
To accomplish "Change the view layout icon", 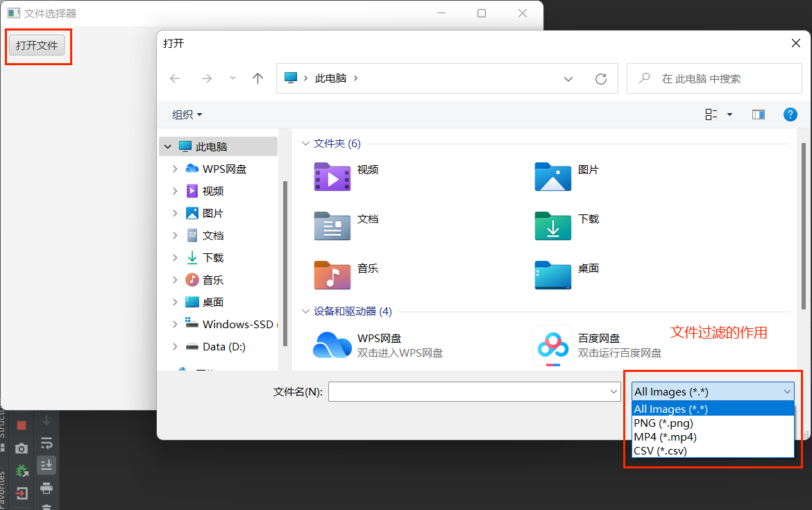I will 711,114.
